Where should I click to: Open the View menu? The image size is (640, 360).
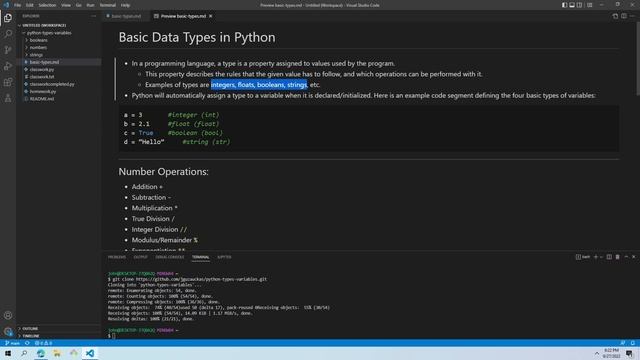[x=66, y=5]
